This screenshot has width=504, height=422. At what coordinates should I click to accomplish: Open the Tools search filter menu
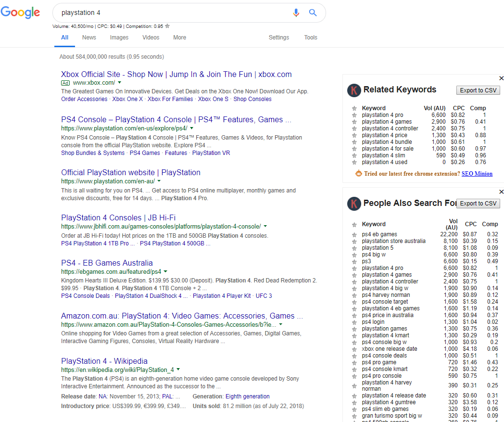coord(311,38)
